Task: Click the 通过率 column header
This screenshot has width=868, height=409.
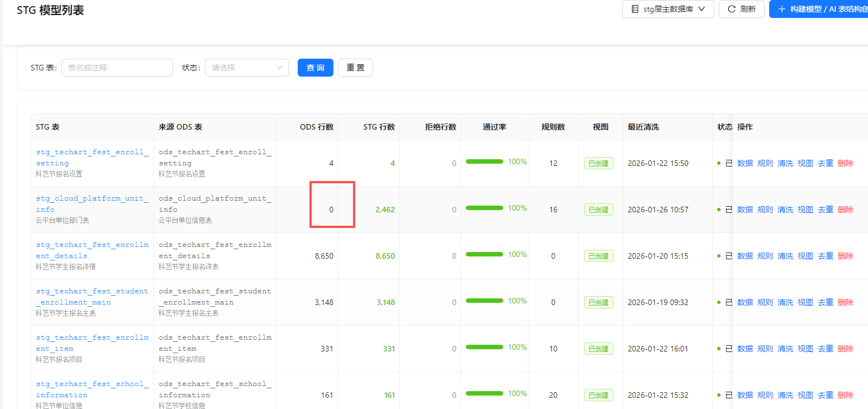Action: point(494,127)
